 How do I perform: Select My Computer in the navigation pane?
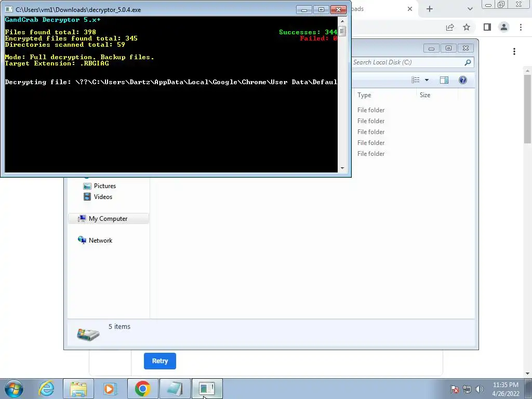point(109,219)
